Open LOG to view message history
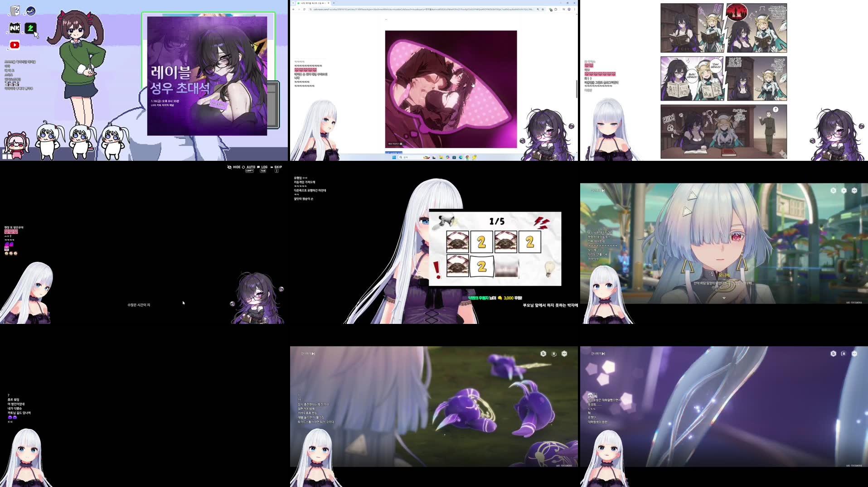The image size is (868, 487). (264, 167)
